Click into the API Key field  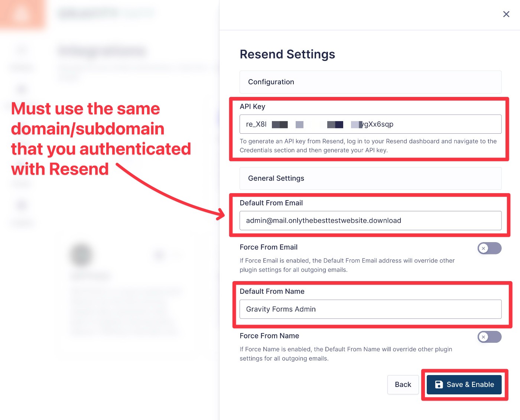[x=370, y=124]
